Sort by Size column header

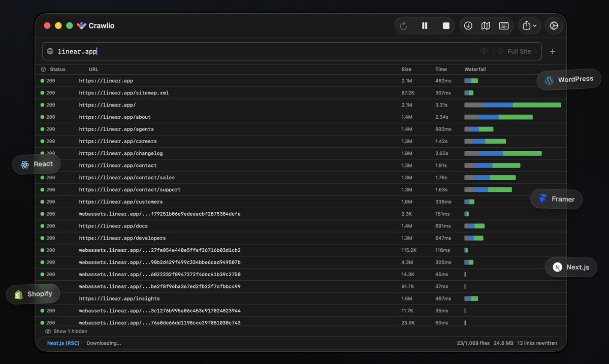click(406, 70)
